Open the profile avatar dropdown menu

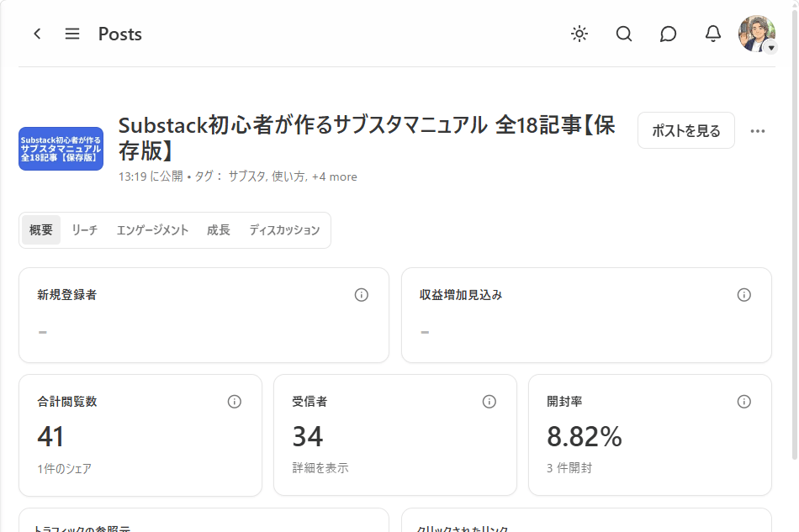pos(757,34)
